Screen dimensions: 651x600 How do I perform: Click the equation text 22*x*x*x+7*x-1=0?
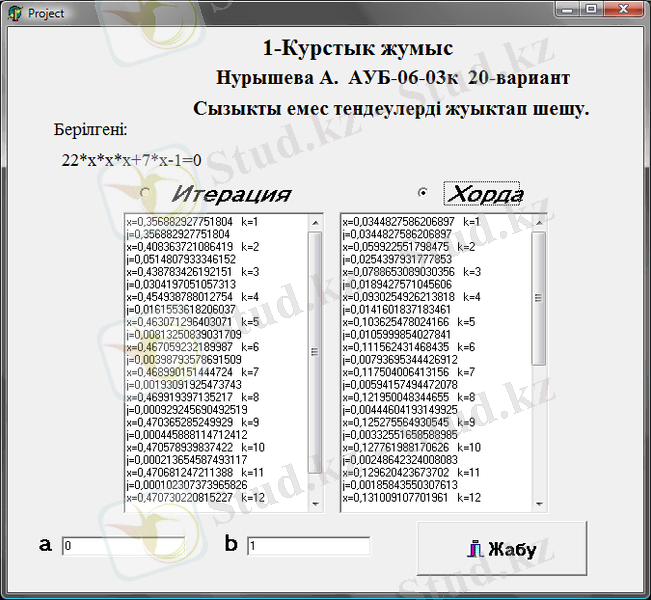(131, 159)
